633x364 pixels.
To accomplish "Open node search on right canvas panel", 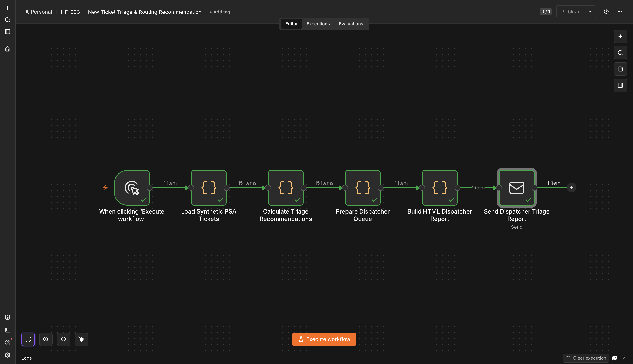I will (620, 53).
